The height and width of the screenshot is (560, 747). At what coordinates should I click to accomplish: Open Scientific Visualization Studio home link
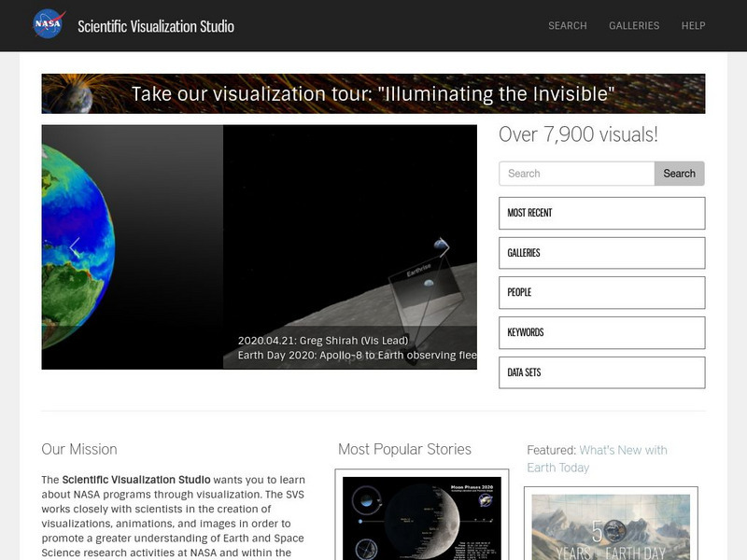[156, 26]
